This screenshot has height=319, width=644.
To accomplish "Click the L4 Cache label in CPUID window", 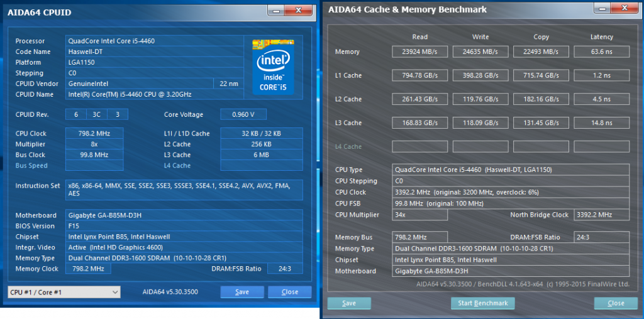I will (177, 166).
